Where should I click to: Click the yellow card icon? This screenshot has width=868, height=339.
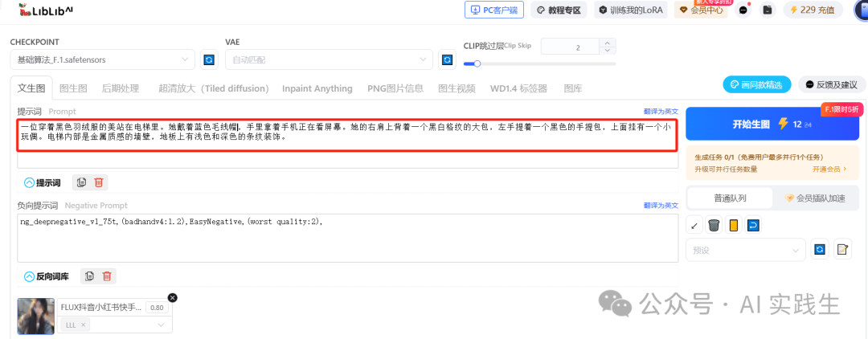(734, 225)
